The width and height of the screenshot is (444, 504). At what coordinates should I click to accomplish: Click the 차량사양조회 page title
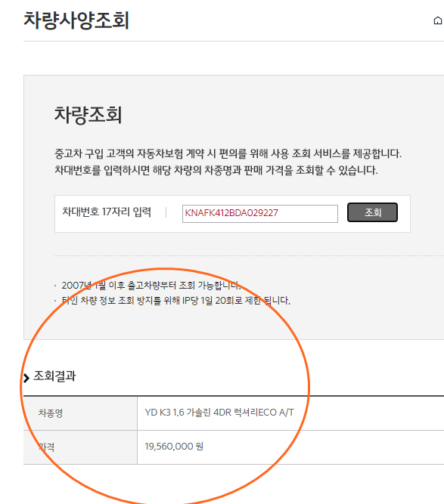click(76, 20)
